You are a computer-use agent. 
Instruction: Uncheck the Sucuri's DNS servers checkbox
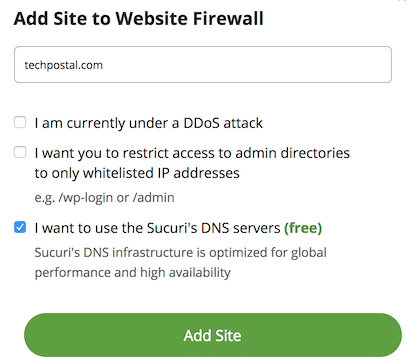[20, 227]
